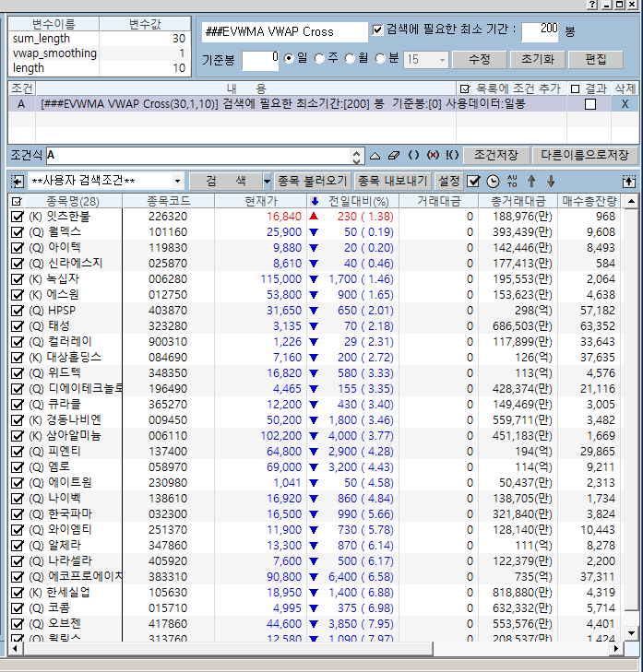Click the triangle icon next to 조건식 field
Screen dimensions: 643x672
[375, 155]
